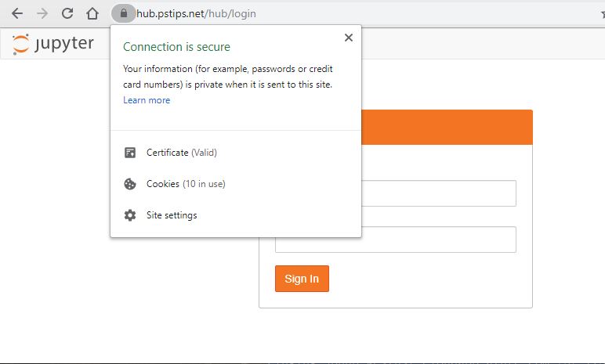Viewport: 605px width, 364px height.
Task: Click the site settings gear icon
Action: coord(130,215)
